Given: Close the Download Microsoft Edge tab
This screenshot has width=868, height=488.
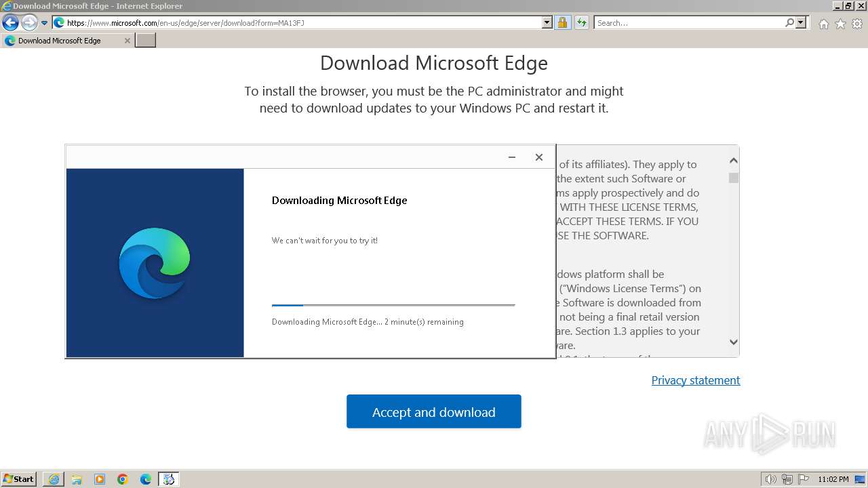Looking at the screenshot, I should point(127,41).
